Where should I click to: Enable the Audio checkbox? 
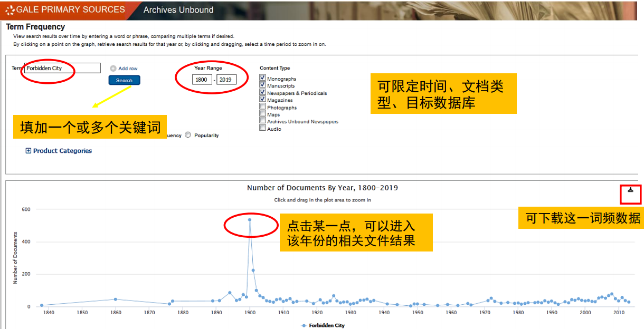(262, 128)
